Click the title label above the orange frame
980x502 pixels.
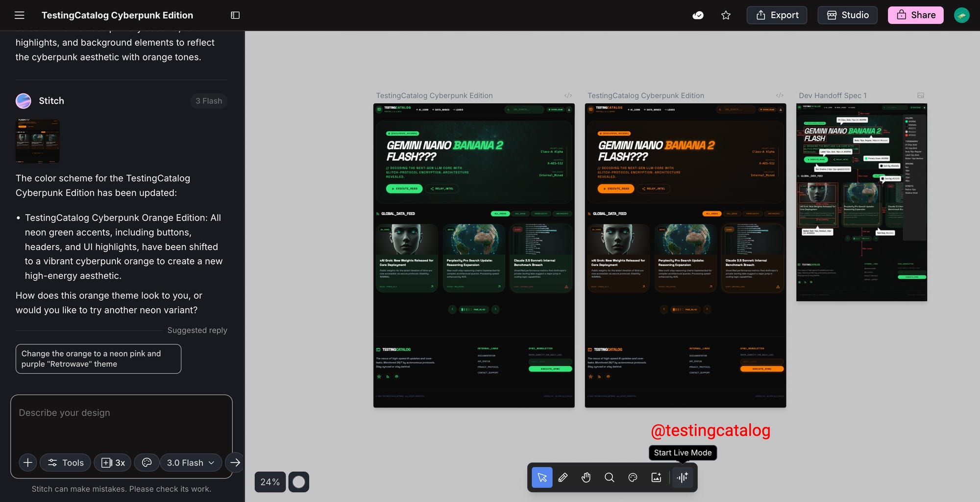point(646,96)
